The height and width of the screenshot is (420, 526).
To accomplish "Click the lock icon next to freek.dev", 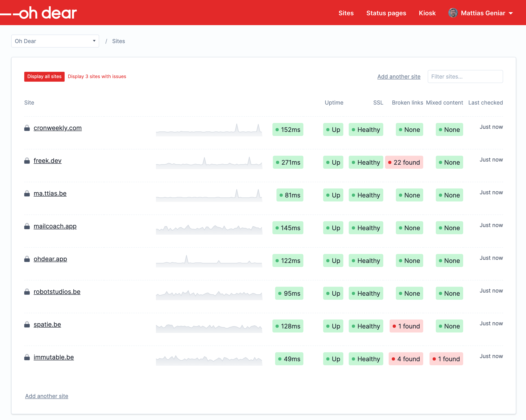I will coord(26,160).
